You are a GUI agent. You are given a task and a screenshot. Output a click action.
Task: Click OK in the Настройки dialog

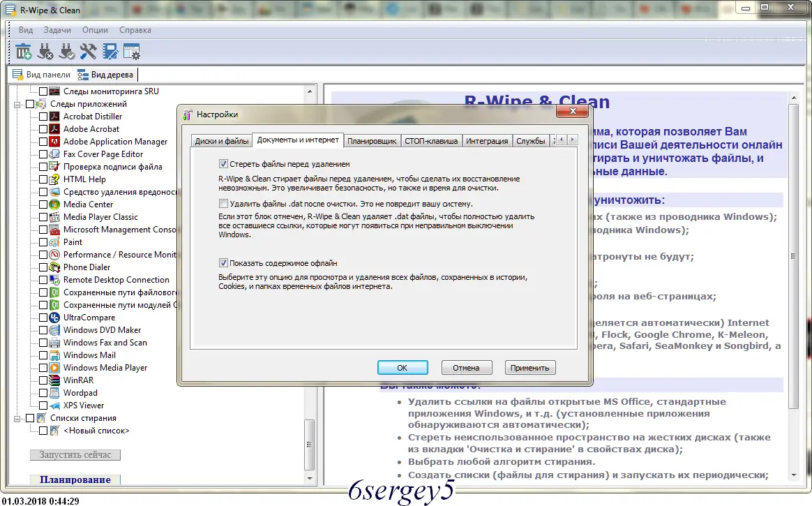click(403, 368)
